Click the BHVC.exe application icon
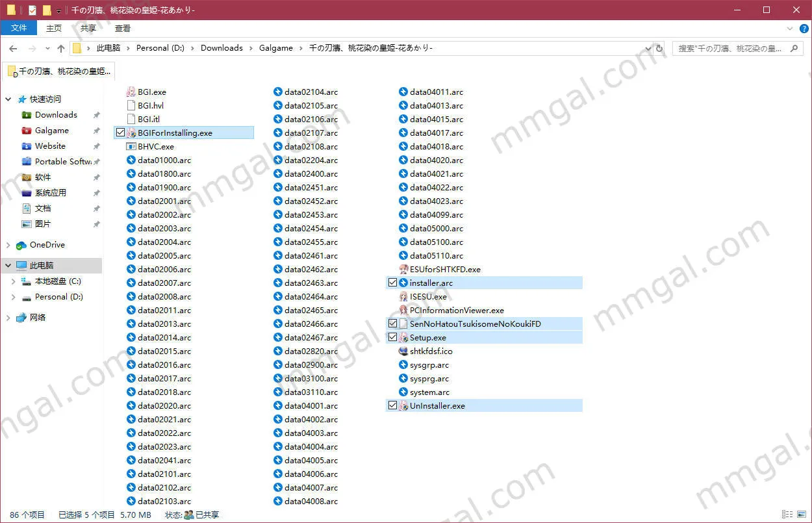The width and height of the screenshot is (812, 523). pyautogui.click(x=131, y=147)
